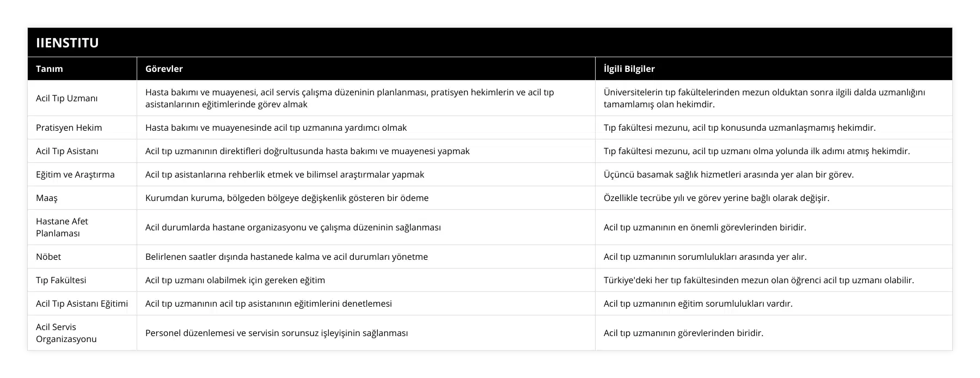Select the Hastane Afet Planlaması cell
The width and height of the screenshot is (980, 378).
click(x=62, y=227)
